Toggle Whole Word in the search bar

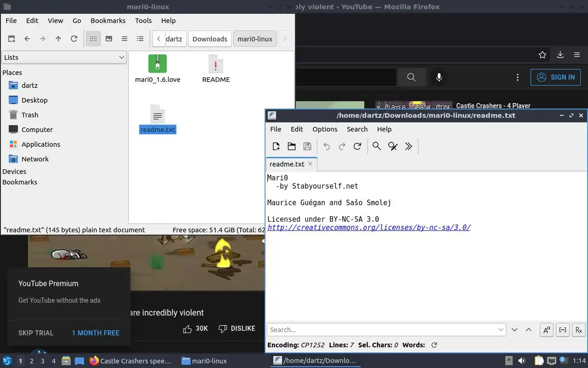coord(563,330)
